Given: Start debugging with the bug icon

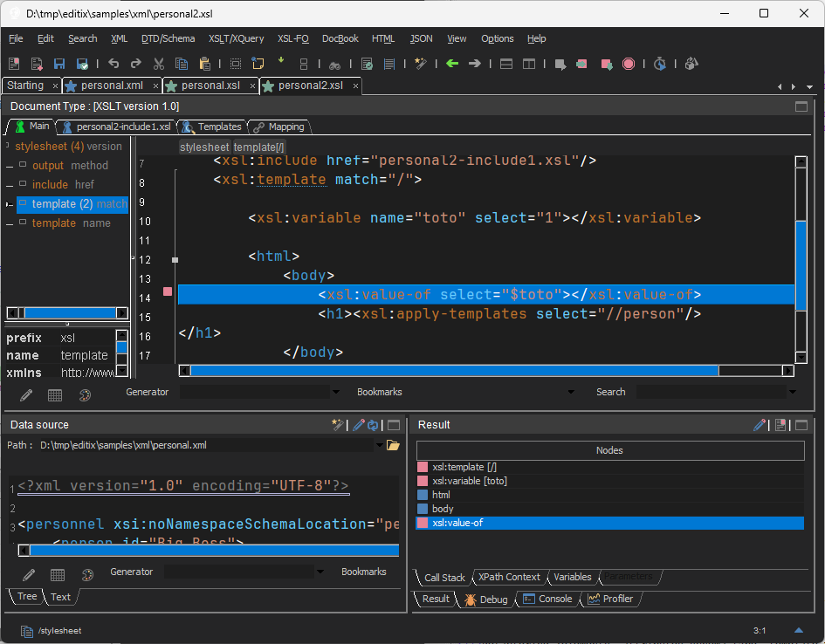Looking at the screenshot, I should (x=485, y=599).
